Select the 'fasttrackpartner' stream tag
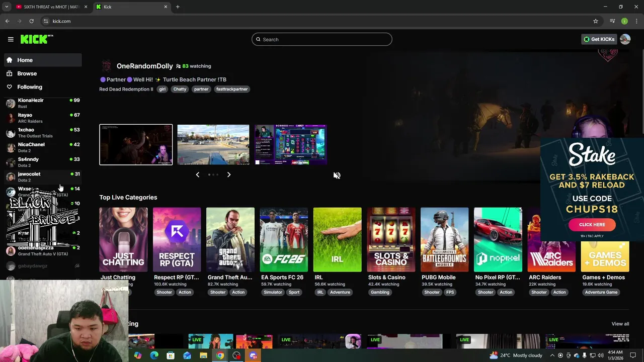The image size is (644, 362). tap(232, 89)
